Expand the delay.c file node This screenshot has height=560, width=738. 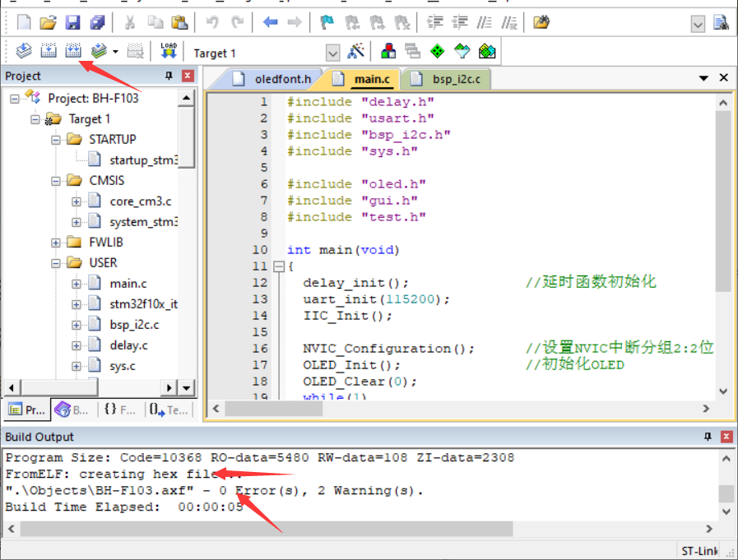[x=77, y=346]
